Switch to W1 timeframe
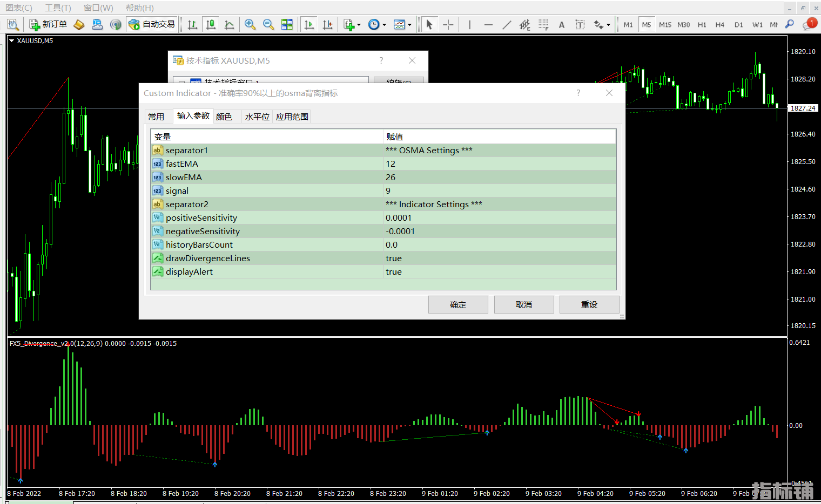This screenshot has width=821, height=504. click(757, 24)
